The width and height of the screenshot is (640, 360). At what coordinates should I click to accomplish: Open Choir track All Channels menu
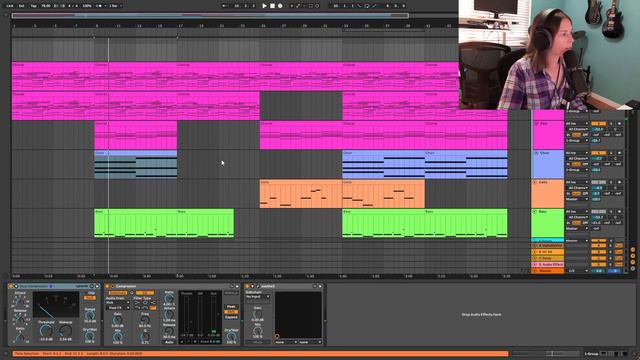point(577,158)
